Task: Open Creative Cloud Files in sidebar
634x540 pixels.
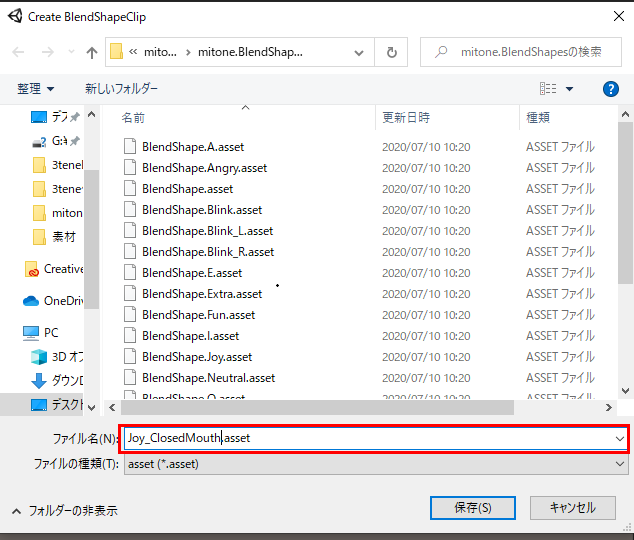Action: pos(54,269)
